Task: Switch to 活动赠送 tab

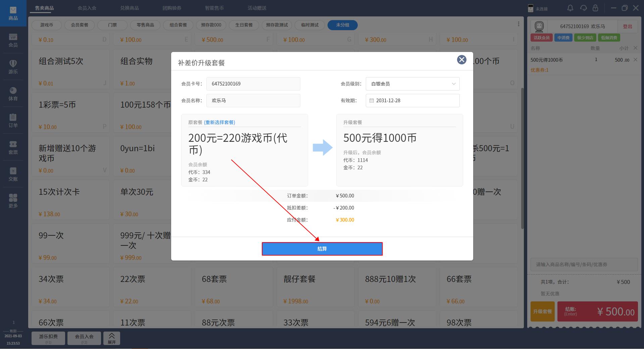Action: click(x=257, y=8)
